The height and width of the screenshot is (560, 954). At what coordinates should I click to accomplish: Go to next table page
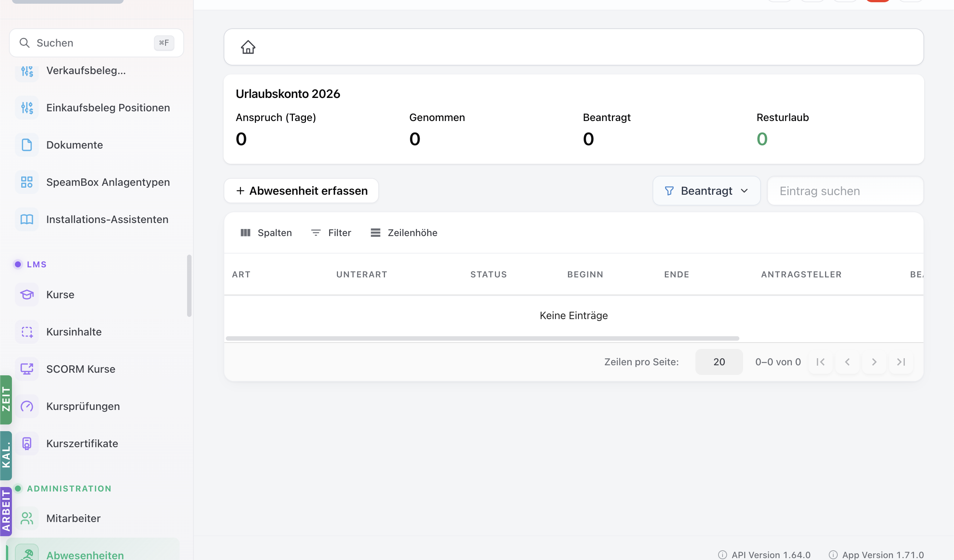point(874,362)
